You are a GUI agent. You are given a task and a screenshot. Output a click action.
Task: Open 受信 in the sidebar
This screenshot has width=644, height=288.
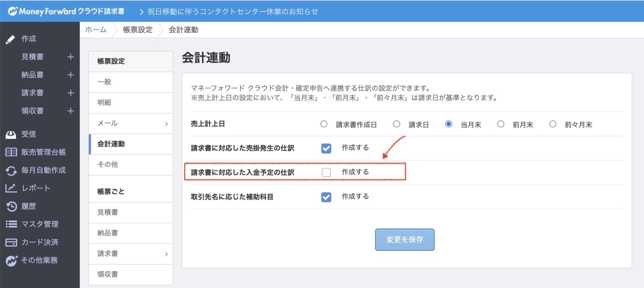pos(29,134)
